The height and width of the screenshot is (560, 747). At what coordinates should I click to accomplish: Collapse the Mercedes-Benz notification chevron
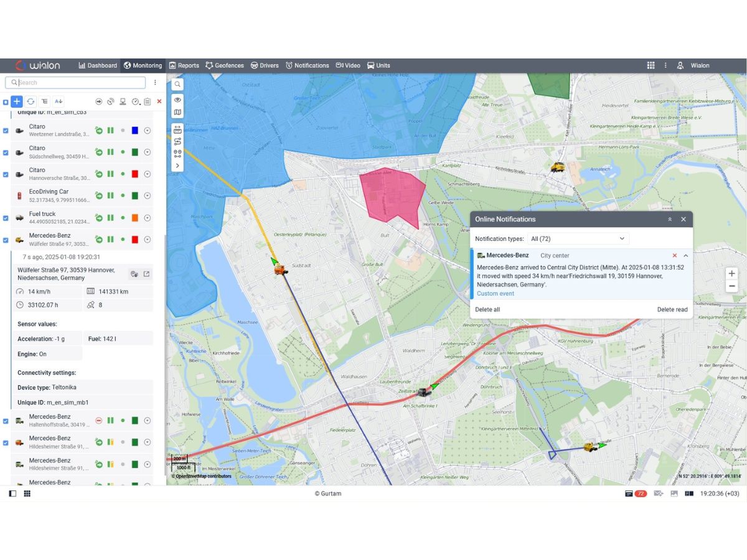686,256
